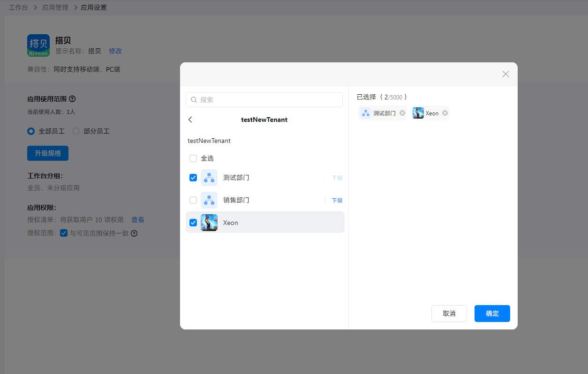The height and width of the screenshot is (374, 588).
Task: Click the 取消 cancel button
Action: tap(449, 314)
